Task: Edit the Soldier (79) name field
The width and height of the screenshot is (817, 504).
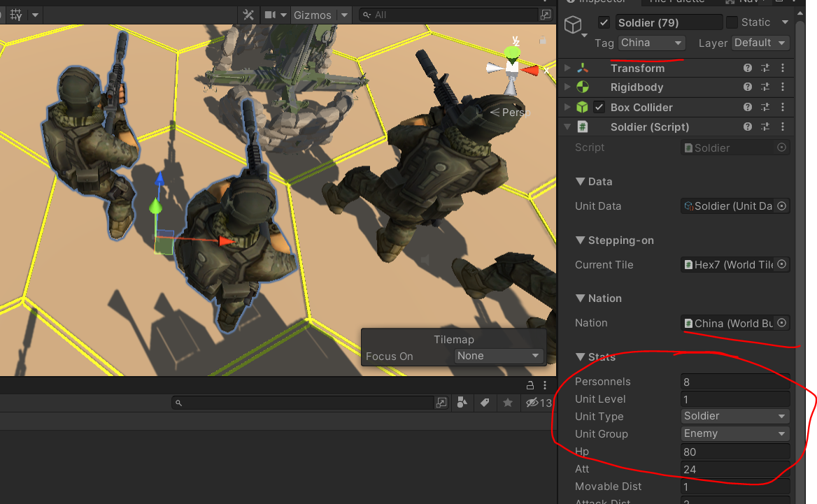Action: pyautogui.click(x=669, y=22)
